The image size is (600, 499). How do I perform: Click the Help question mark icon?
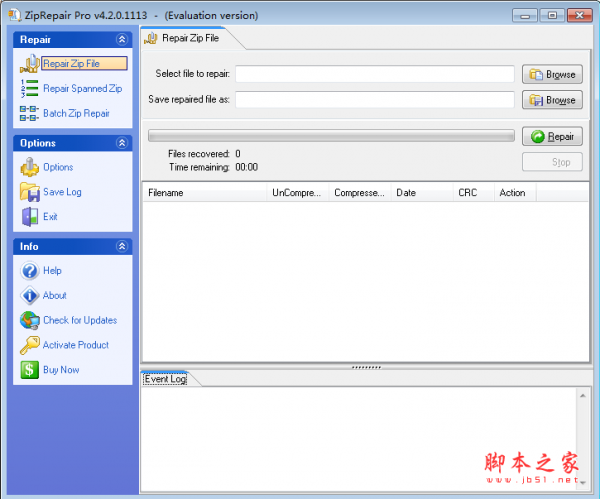click(29, 271)
